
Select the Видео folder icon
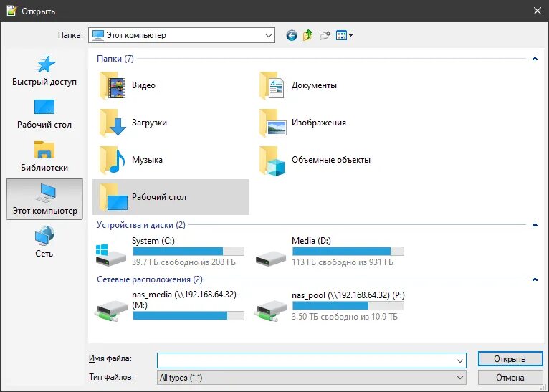coord(112,85)
